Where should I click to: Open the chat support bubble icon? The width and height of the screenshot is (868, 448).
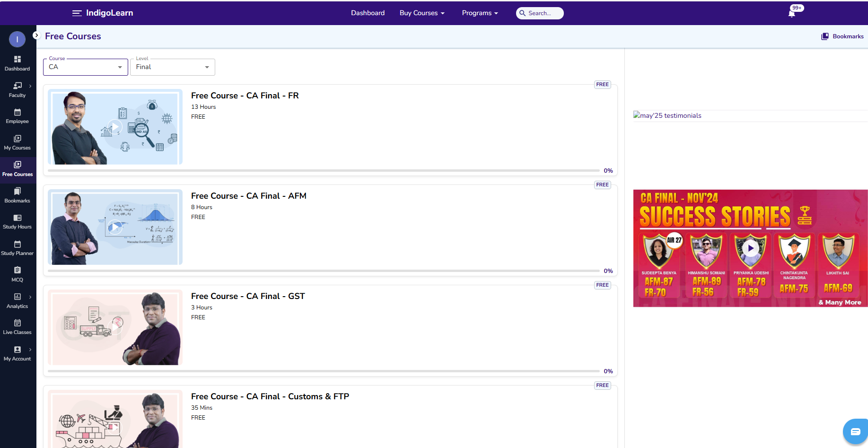pos(855,431)
